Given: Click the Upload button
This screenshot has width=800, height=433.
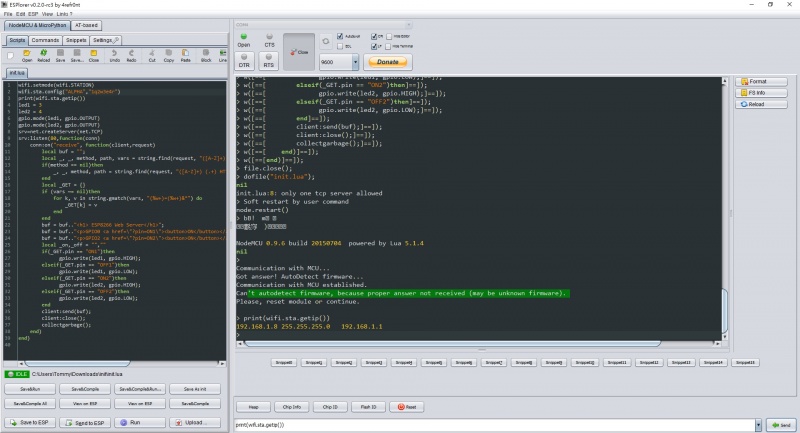Looking at the screenshot, I should point(195,422).
